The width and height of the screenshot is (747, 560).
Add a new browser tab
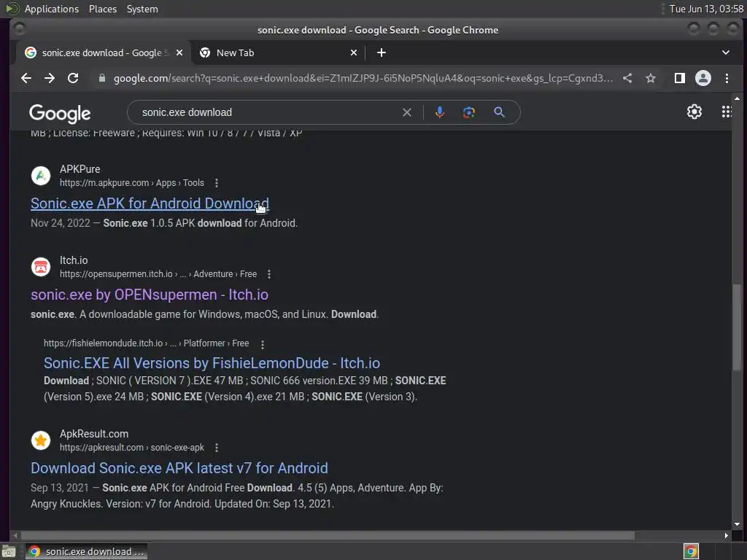point(381,52)
